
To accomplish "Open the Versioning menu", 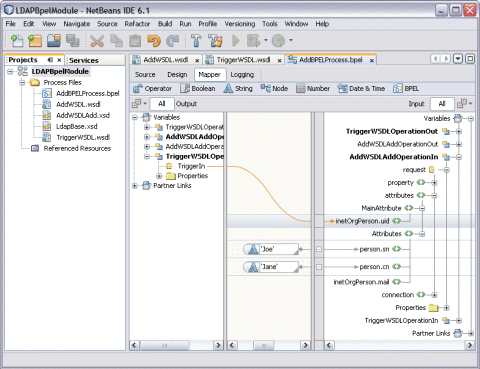I will click(240, 24).
